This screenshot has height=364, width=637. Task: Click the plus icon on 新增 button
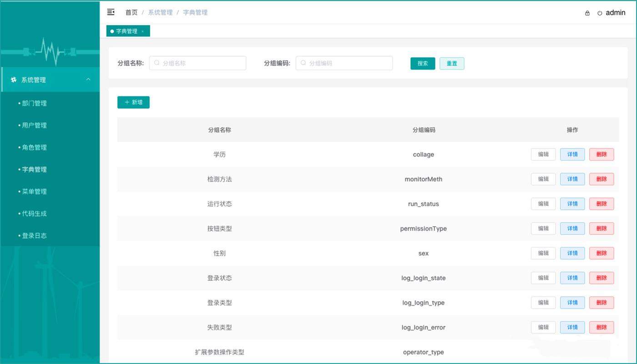click(127, 102)
